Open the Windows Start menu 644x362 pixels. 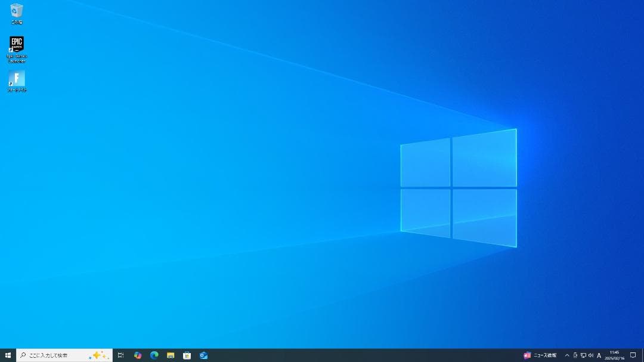8,355
